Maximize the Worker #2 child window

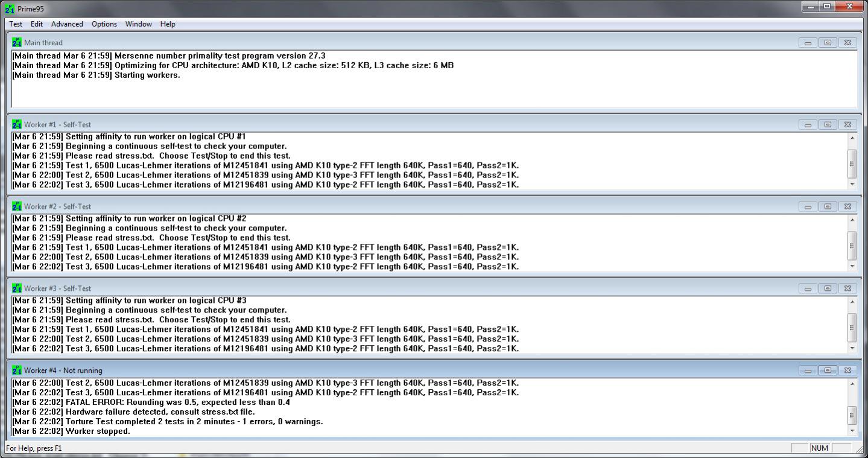tap(828, 207)
